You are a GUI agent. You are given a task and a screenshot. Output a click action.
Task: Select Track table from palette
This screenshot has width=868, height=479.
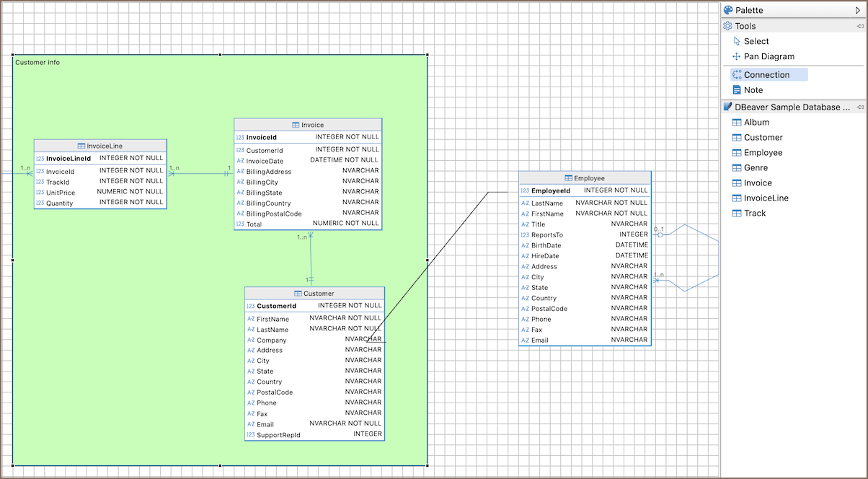point(755,214)
